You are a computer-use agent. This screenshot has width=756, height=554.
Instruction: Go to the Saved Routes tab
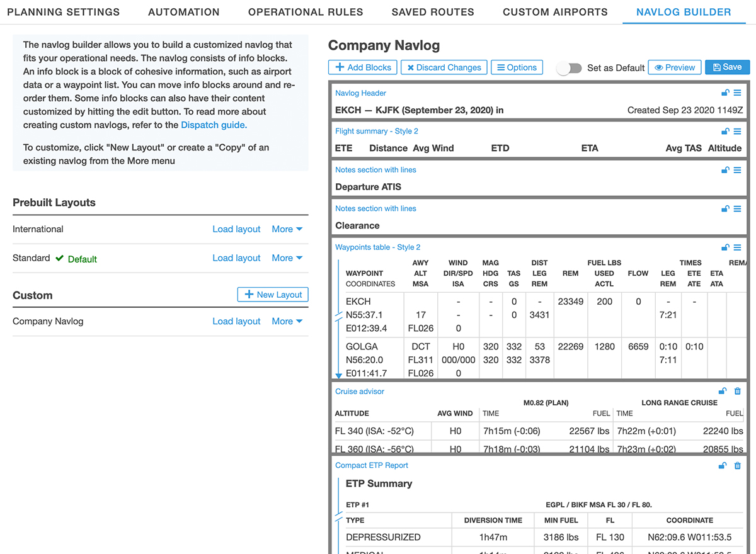pos(433,12)
